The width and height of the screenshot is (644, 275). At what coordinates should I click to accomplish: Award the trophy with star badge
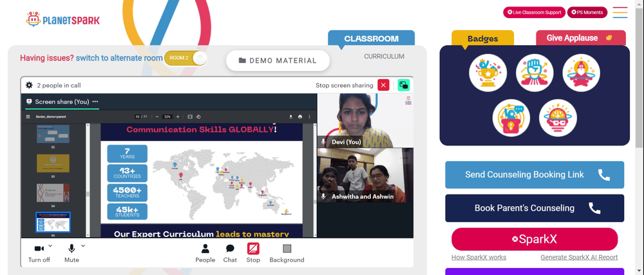(488, 73)
